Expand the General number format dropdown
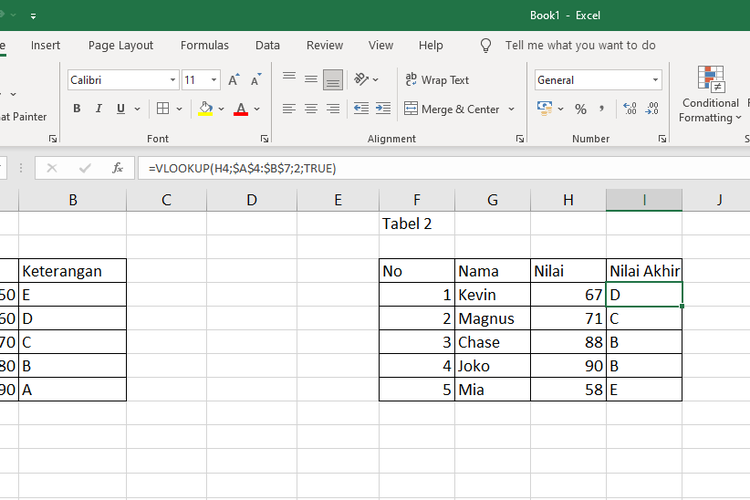Viewport: 750px width, 500px height. 656,80
